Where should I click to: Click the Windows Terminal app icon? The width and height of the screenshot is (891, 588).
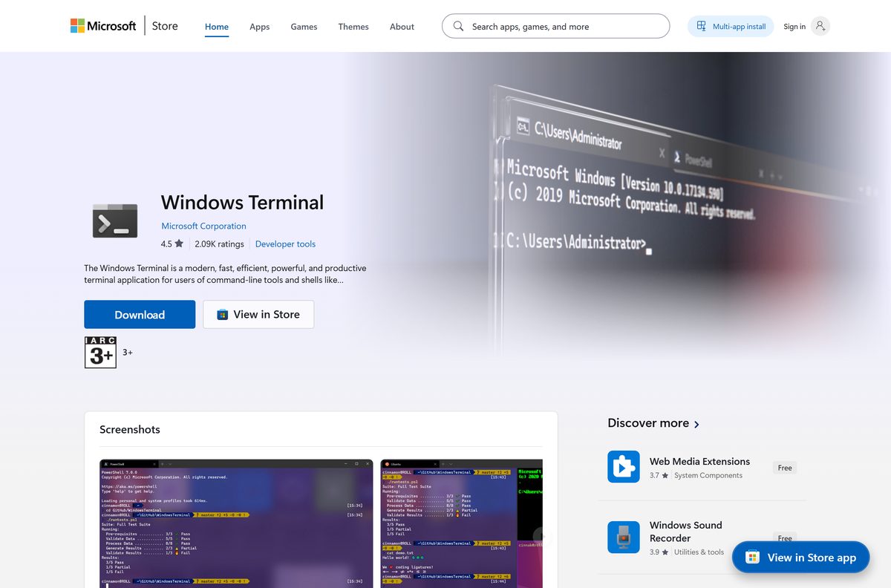click(x=115, y=220)
